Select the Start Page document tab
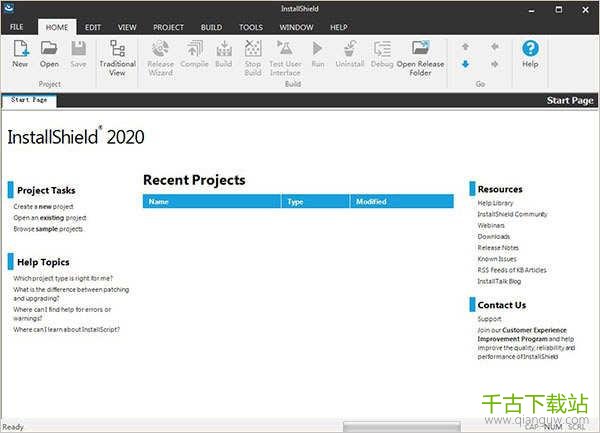The height and width of the screenshot is (433, 600). pyautogui.click(x=29, y=101)
